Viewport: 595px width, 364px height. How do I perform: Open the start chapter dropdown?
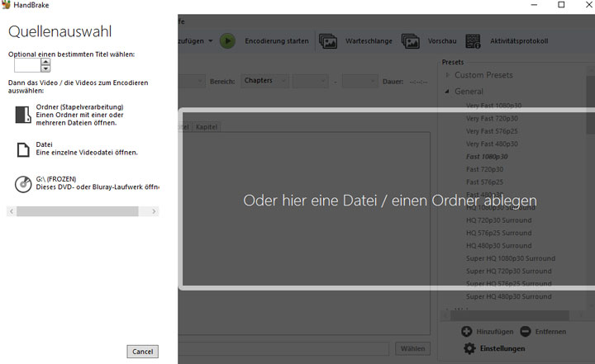click(x=310, y=81)
